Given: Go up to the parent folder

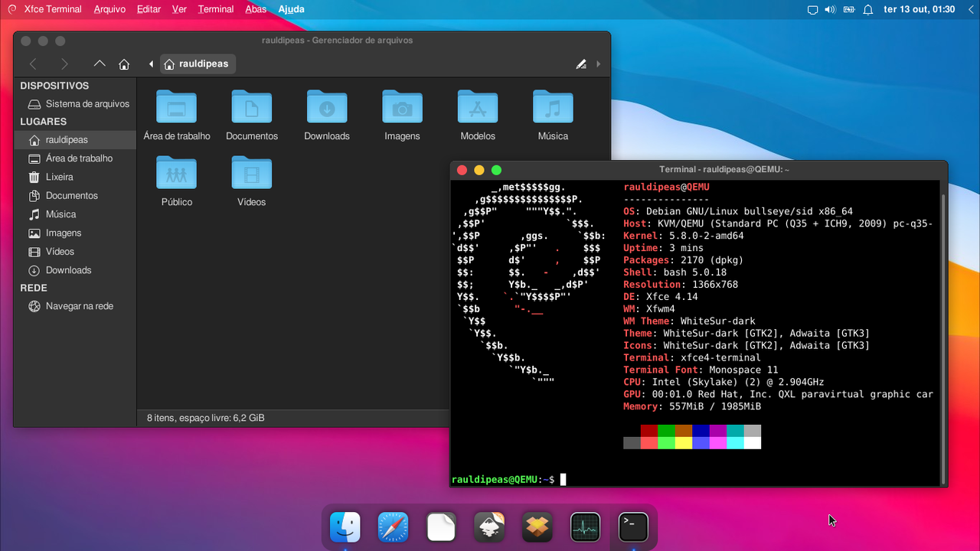Looking at the screenshot, I should point(99,64).
